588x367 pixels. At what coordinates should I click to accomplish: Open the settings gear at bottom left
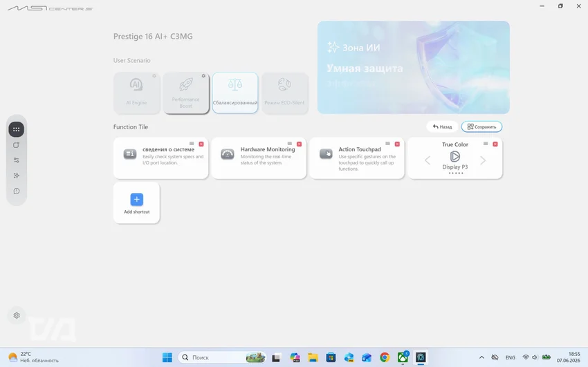pyautogui.click(x=17, y=315)
